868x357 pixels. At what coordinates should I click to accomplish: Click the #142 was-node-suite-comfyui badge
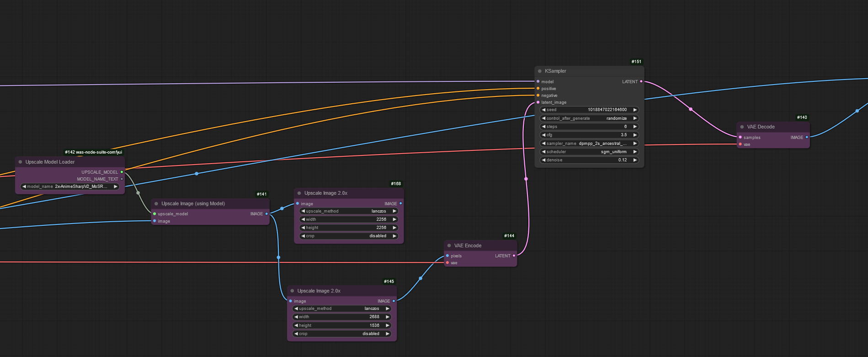(93, 152)
